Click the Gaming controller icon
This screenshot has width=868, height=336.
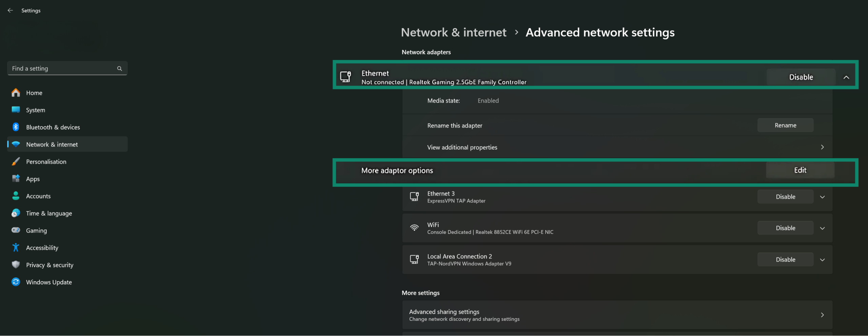pyautogui.click(x=16, y=230)
